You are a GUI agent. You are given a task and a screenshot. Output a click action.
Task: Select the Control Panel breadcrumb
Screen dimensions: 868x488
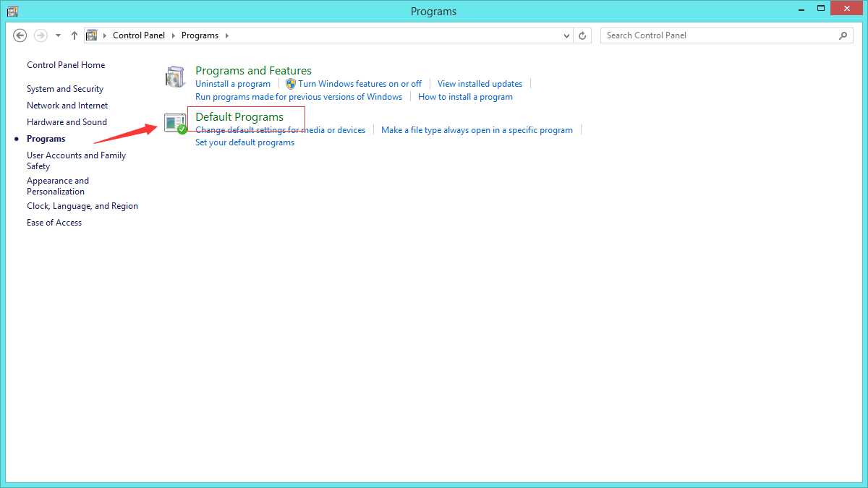(139, 35)
